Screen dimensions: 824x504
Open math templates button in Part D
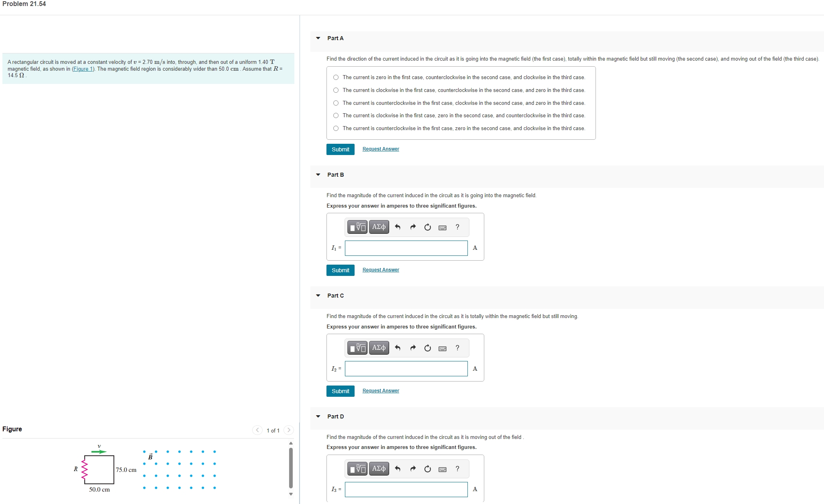tap(357, 469)
